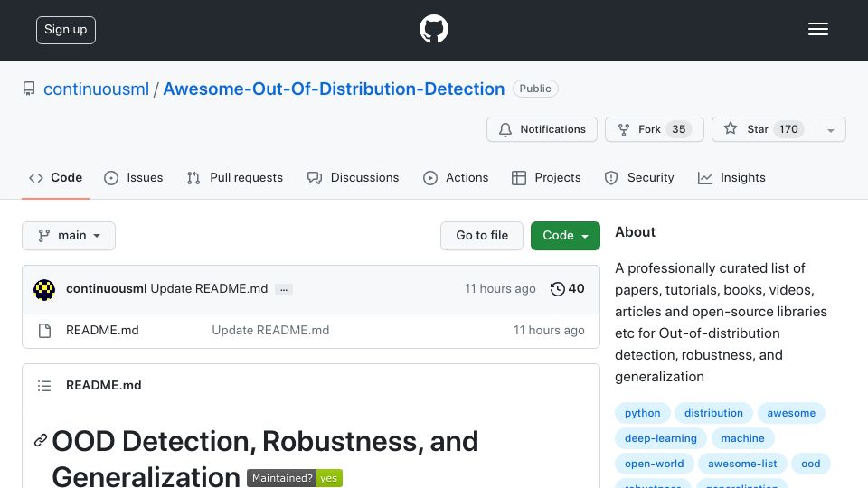
Task: Click the Public visibility label
Action: pos(534,89)
